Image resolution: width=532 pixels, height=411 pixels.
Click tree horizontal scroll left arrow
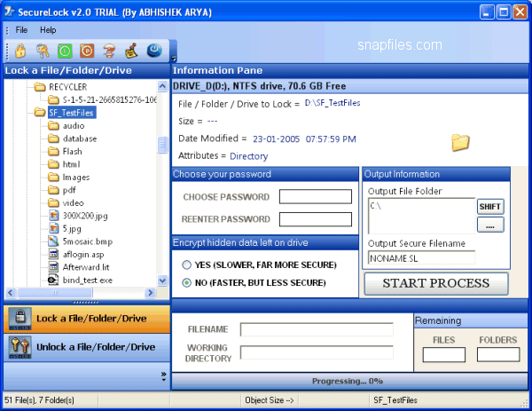[10, 293]
